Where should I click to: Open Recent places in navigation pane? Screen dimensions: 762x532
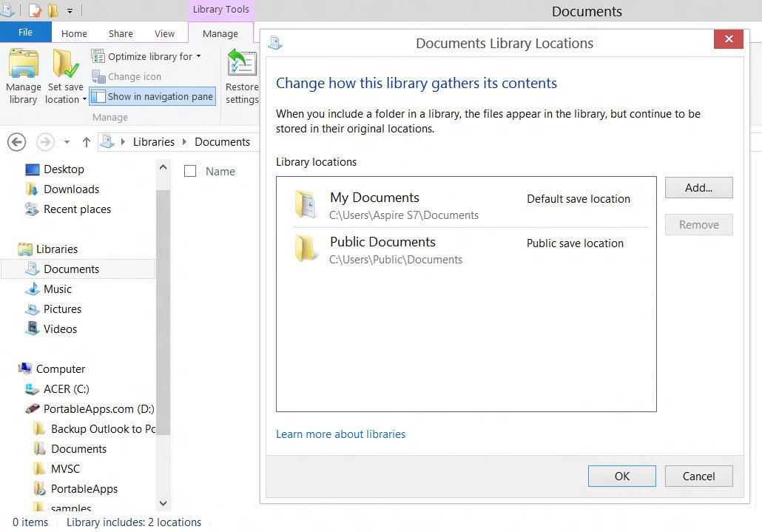click(77, 209)
